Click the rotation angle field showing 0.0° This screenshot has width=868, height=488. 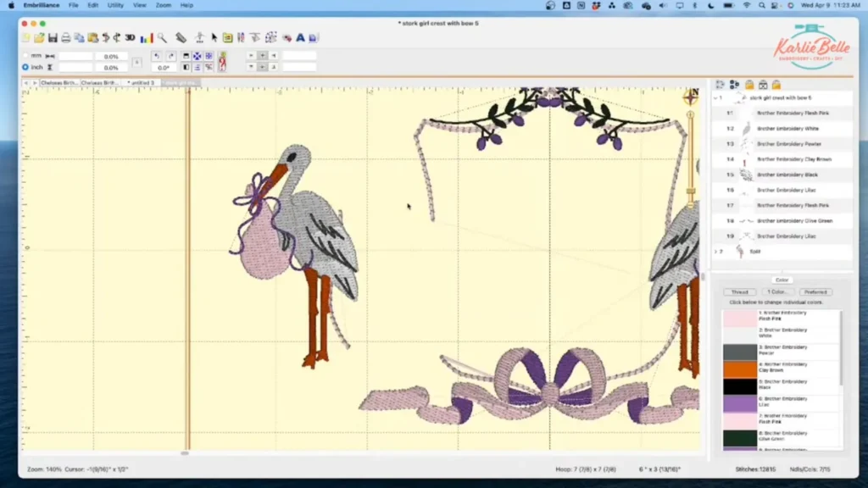tap(164, 68)
